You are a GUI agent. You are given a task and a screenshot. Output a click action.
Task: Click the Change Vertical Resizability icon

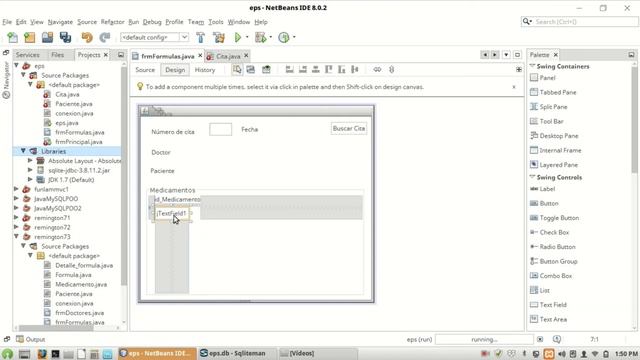(391, 70)
